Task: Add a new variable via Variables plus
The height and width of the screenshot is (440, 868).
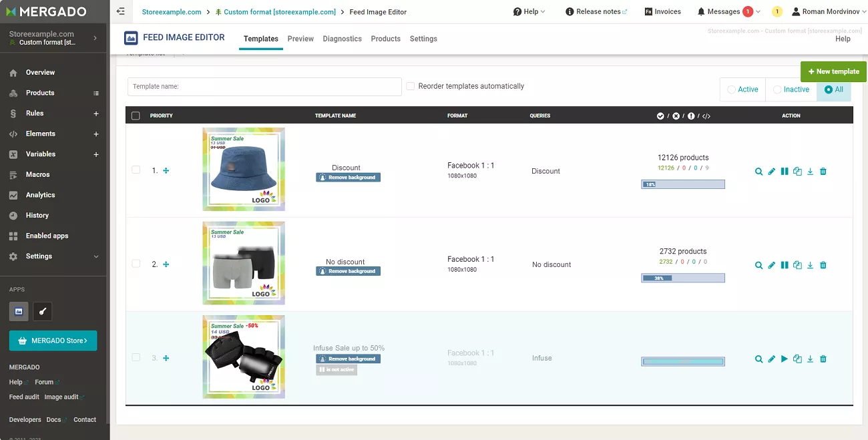Action: point(96,154)
